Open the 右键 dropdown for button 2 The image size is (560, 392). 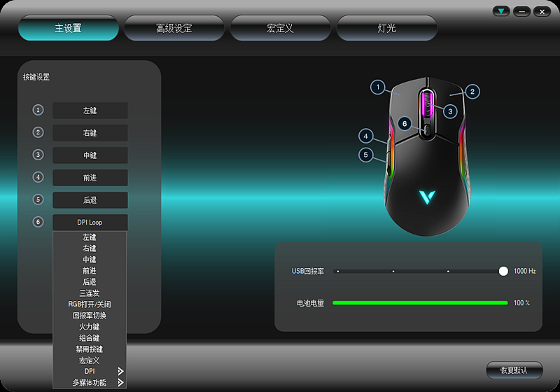point(90,133)
